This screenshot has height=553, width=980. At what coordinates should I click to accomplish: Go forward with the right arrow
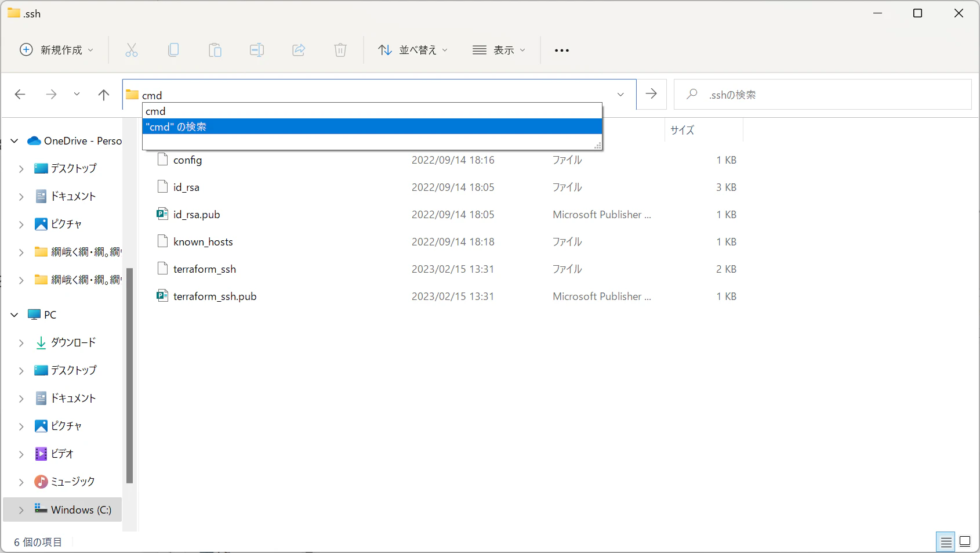[51, 94]
